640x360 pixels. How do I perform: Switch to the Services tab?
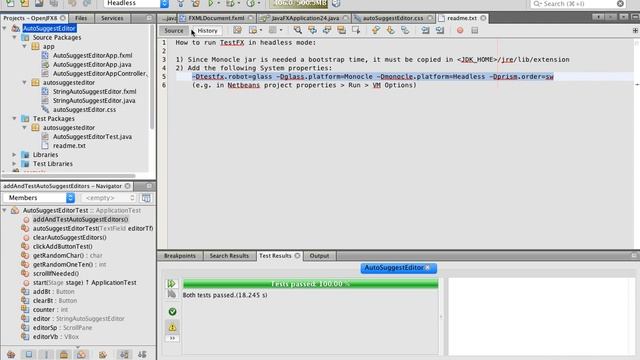(x=112, y=18)
